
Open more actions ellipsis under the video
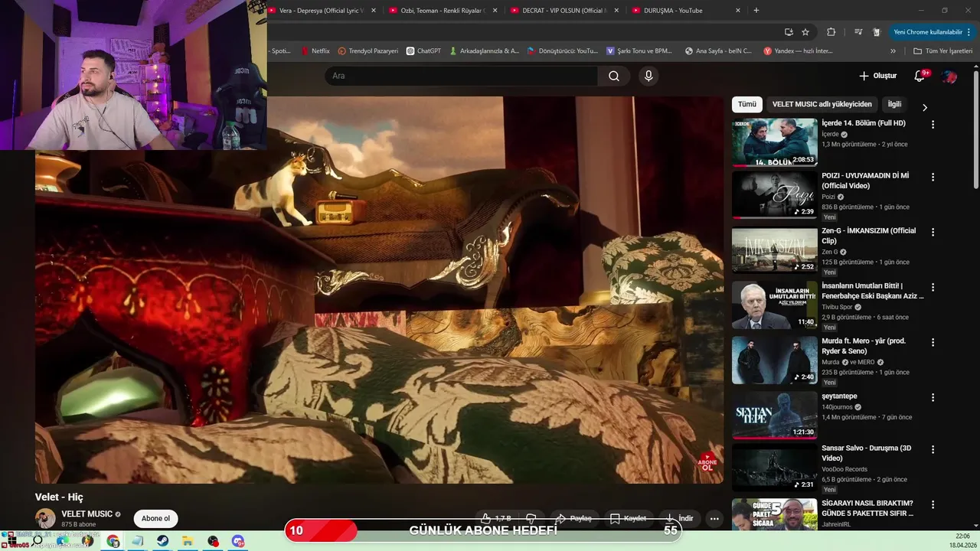[714, 518]
